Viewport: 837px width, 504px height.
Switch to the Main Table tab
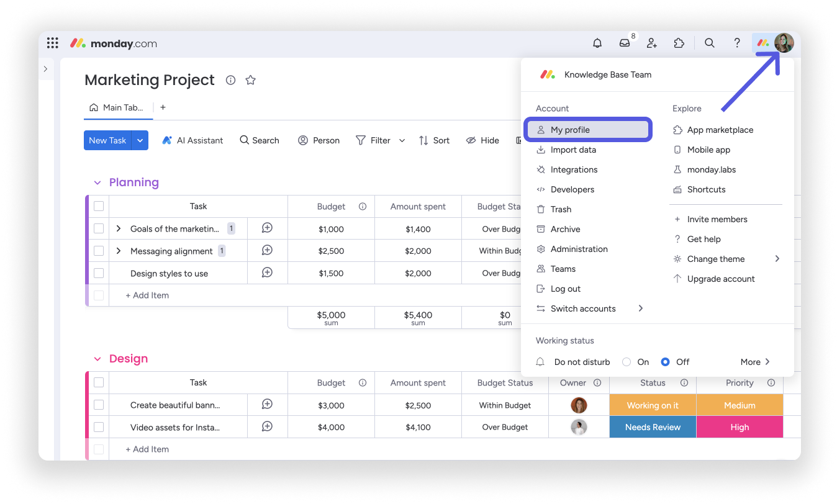tap(118, 107)
